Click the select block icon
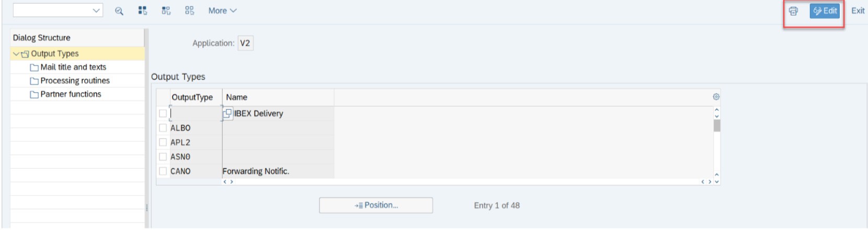Viewport: 868px width, 230px height. (166, 10)
